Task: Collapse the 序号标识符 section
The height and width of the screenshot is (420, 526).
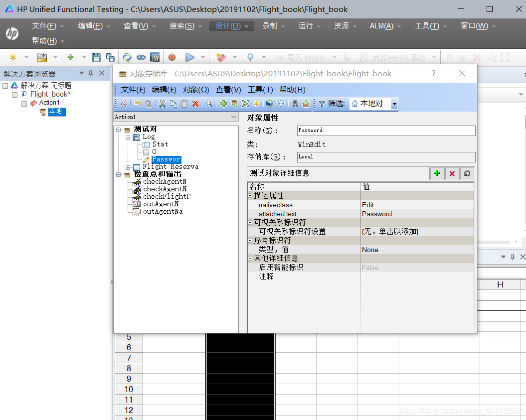Action: [250, 240]
